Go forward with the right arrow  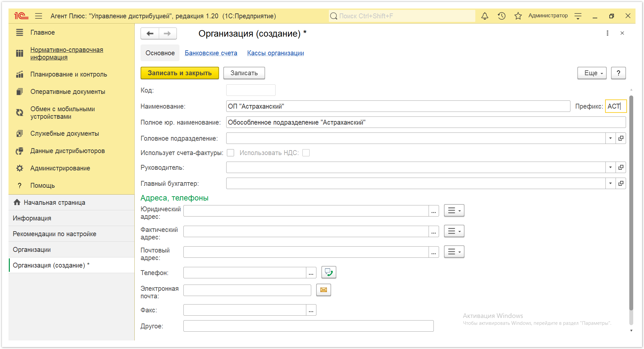click(168, 33)
